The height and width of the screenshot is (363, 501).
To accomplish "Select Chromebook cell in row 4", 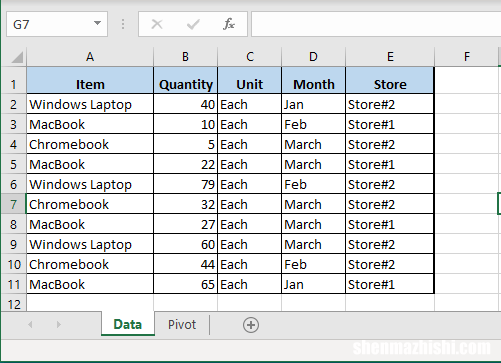I will coord(90,144).
